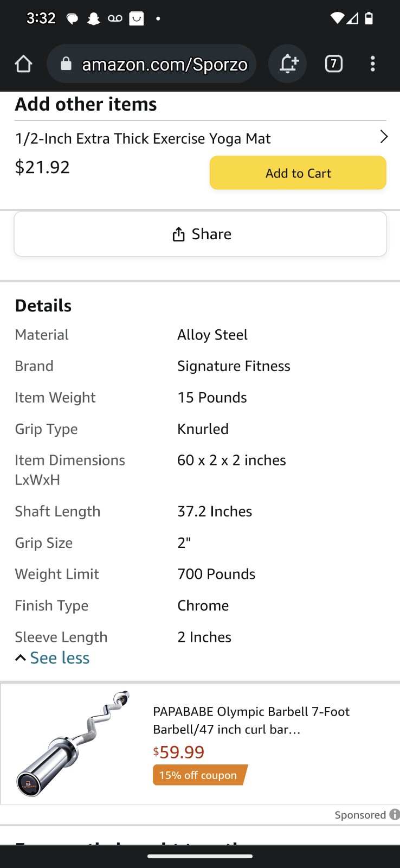Open the PAPABABE barbell product image
Viewport: 400px width, 868px height.
(73, 744)
